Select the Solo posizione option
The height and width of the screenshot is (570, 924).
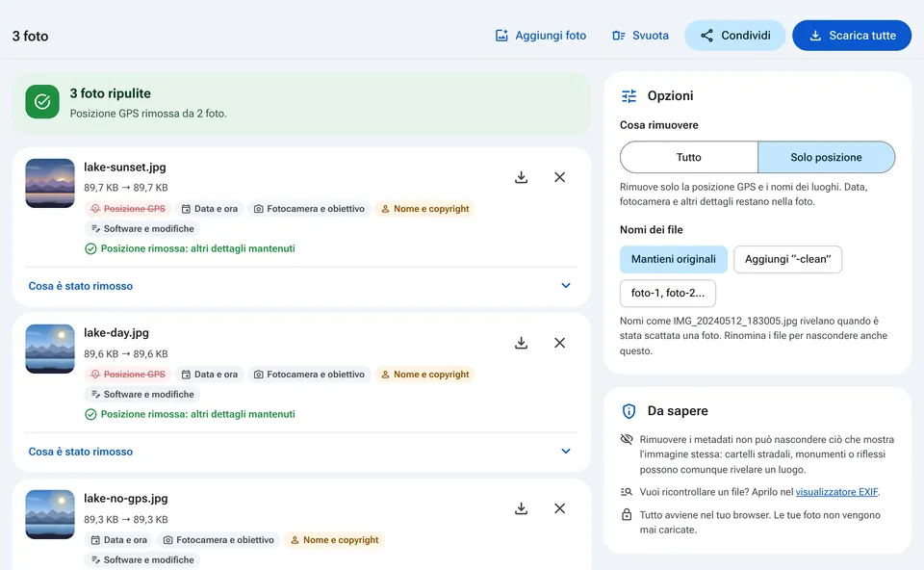[x=826, y=157]
